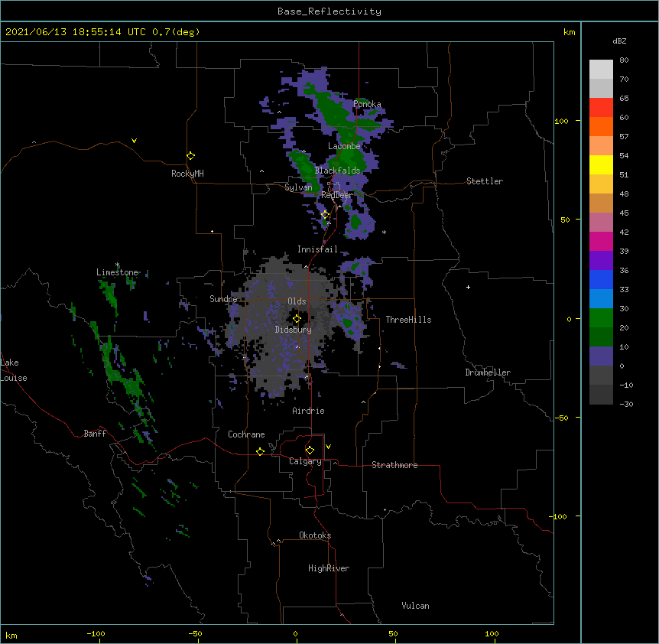Viewport: 659px width, 644px height.
Task: Click the blue 36 dBZ legend swatch
Action: [601, 279]
